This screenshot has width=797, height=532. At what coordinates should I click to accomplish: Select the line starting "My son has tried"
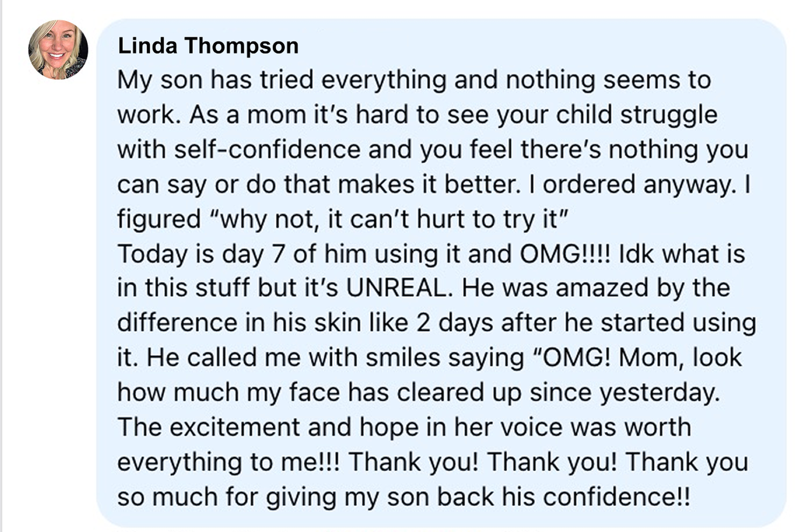tap(414, 80)
